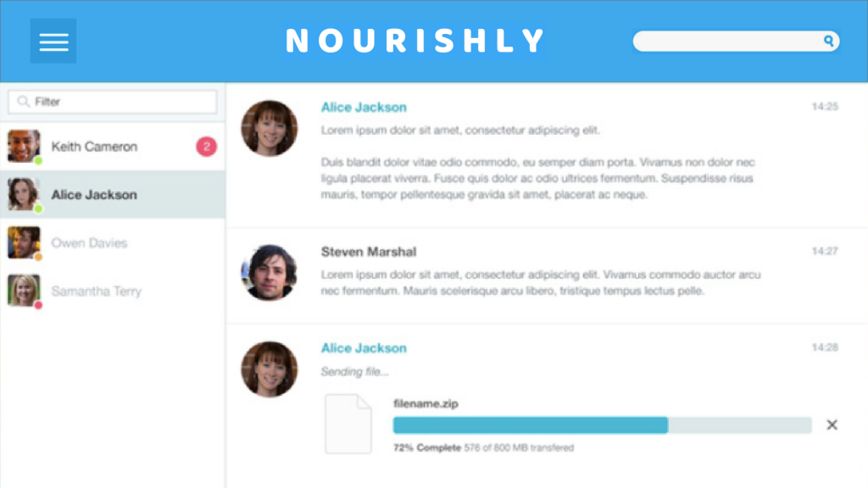Click Samantha Terry's avatar picture
Viewport: 868px width, 488px height.
pos(24,291)
